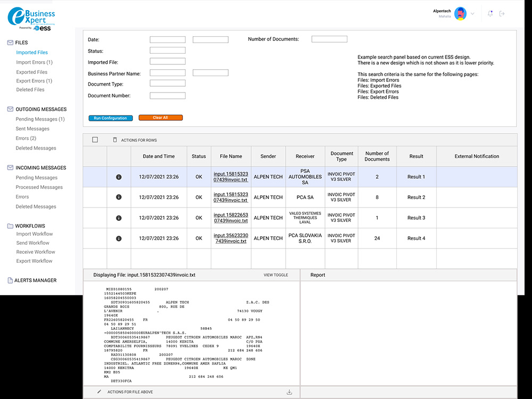
Task: Open file link in PSA AUTOMOBILES SA row
Action: [231, 177]
